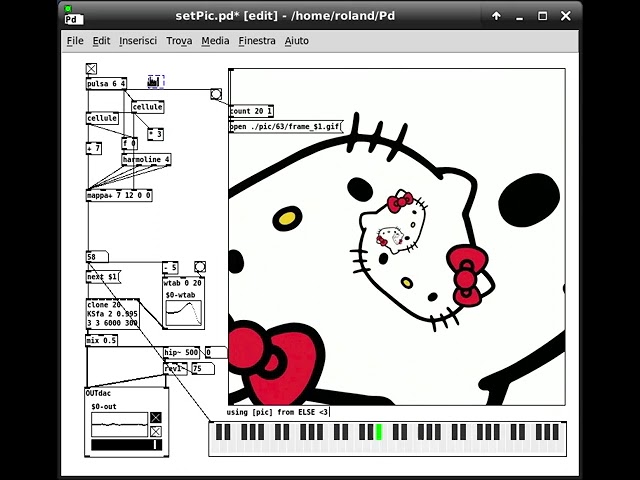Select the rev1~ object box
640x480 pixels.
click(175, 369)
